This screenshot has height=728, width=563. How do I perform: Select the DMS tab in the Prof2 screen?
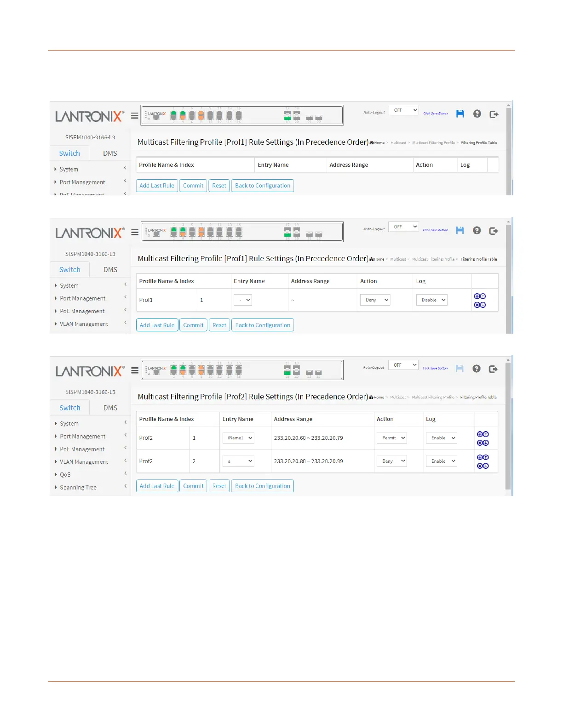[x=110, y=408]
